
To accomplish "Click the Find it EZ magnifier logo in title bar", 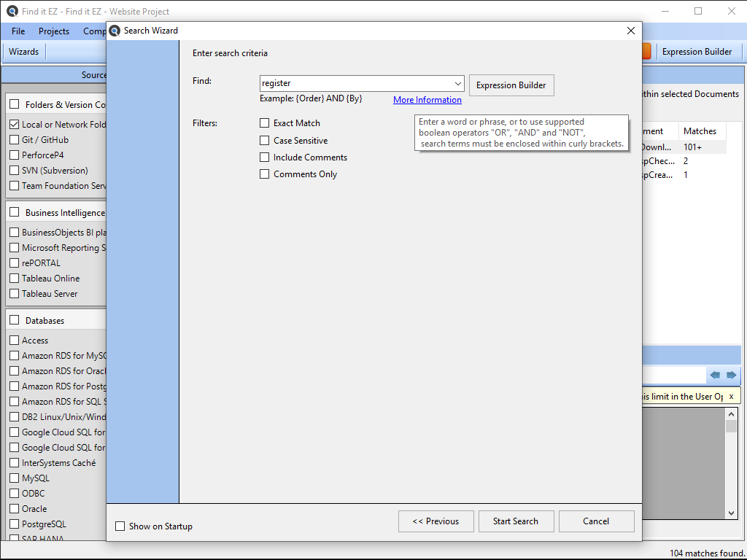I will pos(12,12).
